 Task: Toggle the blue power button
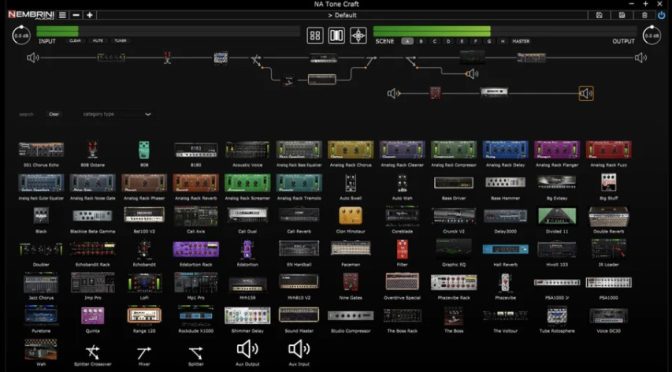tap(662, 15)
